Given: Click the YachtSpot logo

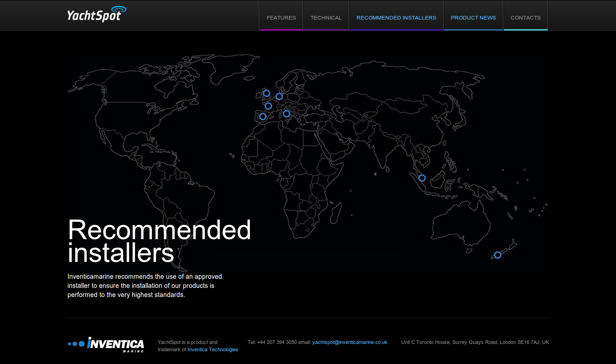Looking at the screenshot, I should point(96,14).
